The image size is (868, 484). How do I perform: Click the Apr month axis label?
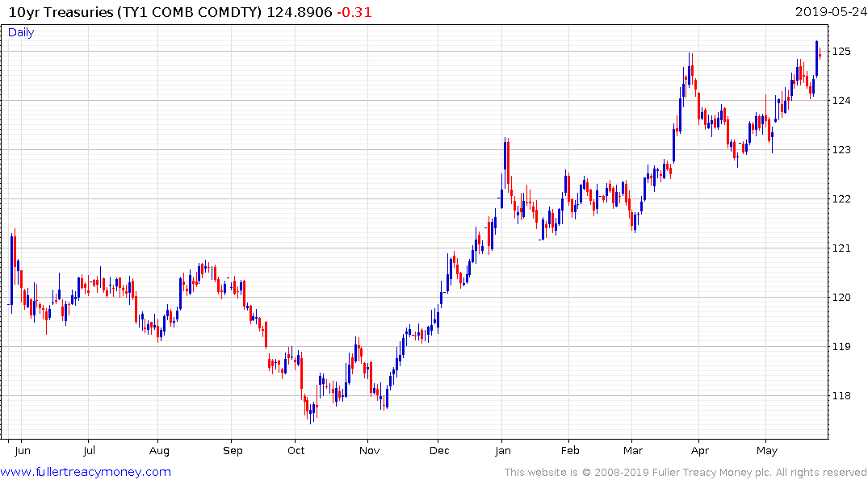(x=700, y=451)
